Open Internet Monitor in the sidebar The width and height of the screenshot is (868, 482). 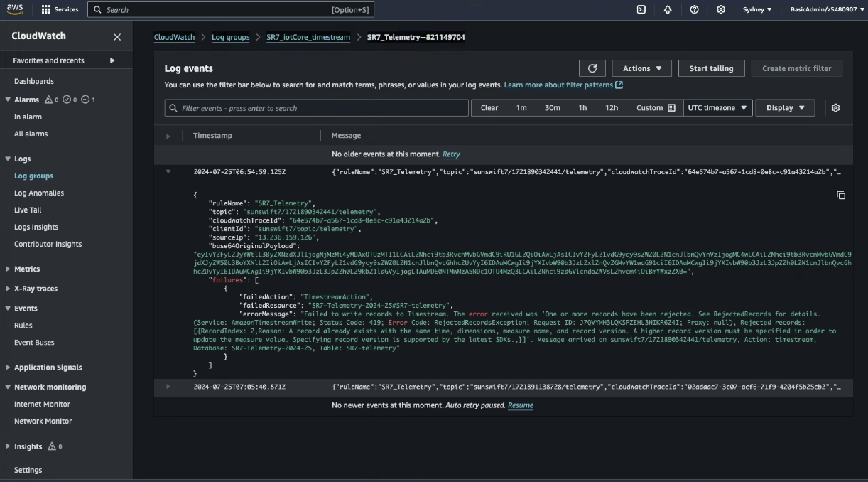[42, 404]
